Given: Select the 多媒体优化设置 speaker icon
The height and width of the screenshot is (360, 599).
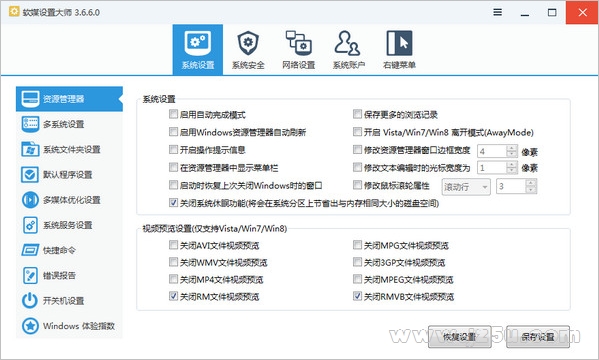Looking at the screenshot, I should 30,199.
